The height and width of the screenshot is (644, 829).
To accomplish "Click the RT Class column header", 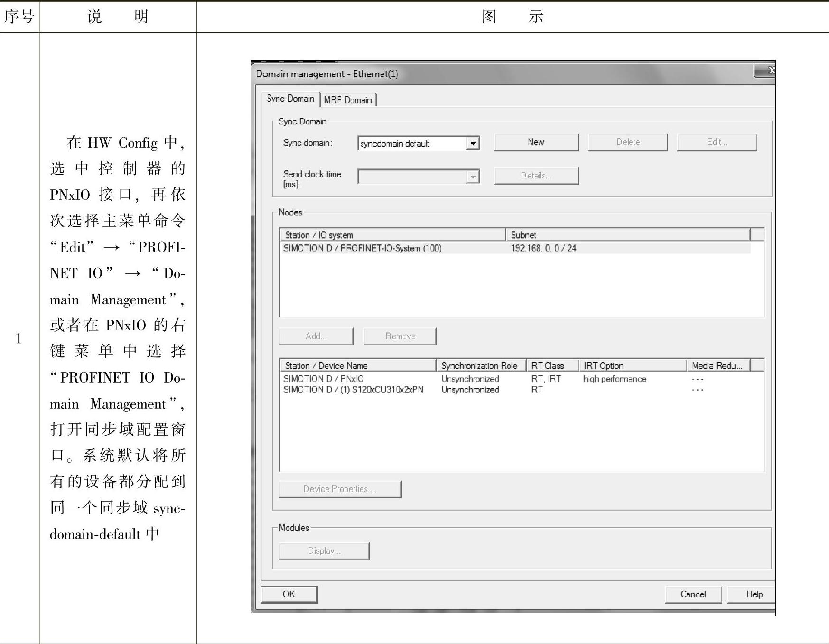I will (x=548, y=365).
